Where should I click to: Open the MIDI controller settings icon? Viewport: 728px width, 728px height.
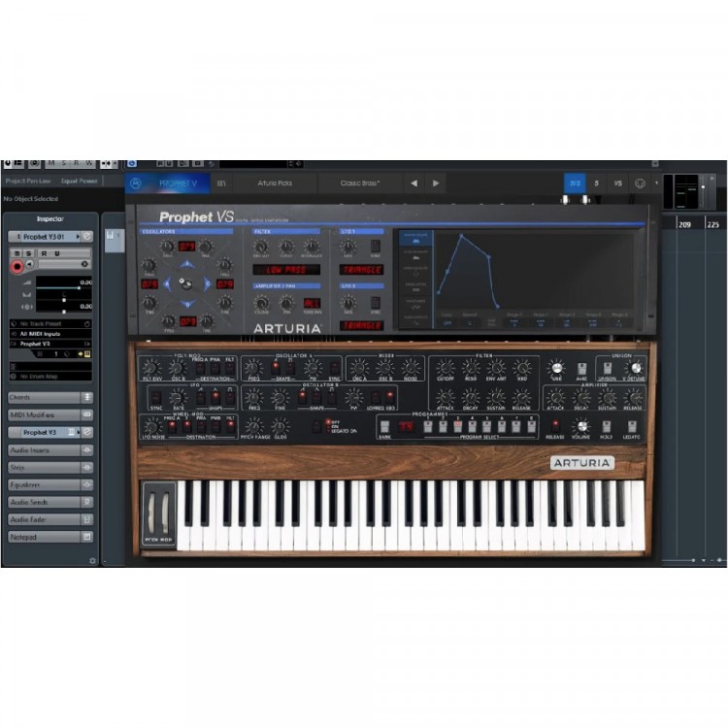(x=640, y=183)
